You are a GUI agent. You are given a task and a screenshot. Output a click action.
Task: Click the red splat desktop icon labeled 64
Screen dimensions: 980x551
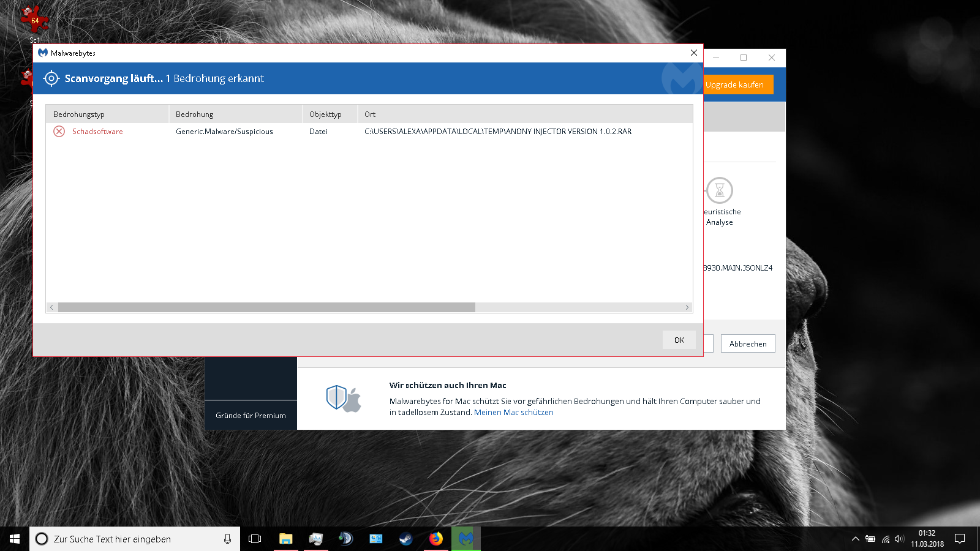click(x=35, y=21)
